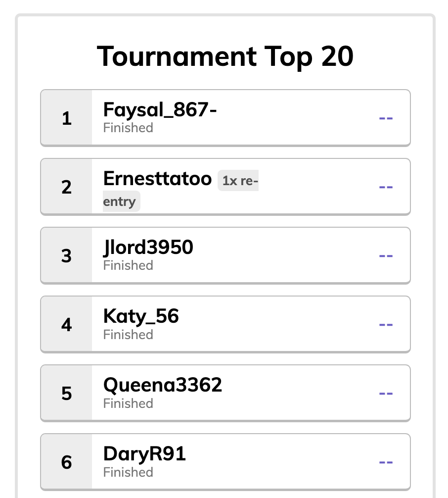448x498 pixels.
Task: Open Jlord3950 player name
Action: pyautogui.click(x=148, y=248)
